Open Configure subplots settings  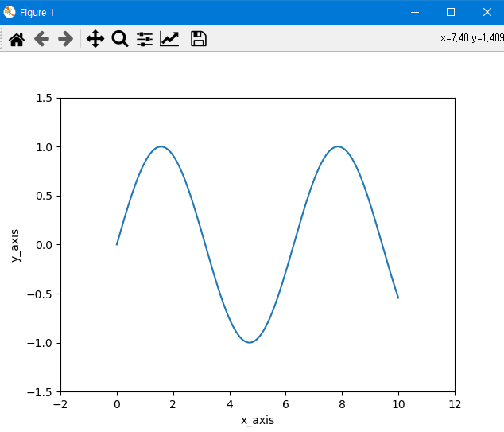pos(145,39)
